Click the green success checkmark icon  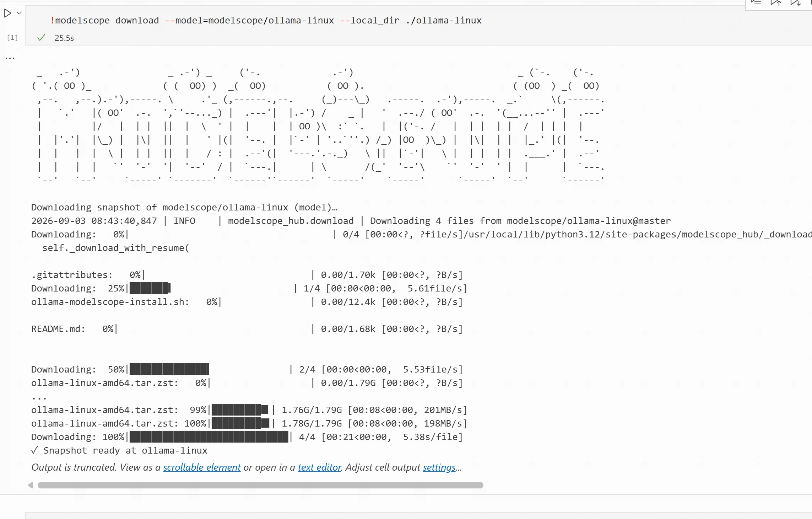click(41, 38)
